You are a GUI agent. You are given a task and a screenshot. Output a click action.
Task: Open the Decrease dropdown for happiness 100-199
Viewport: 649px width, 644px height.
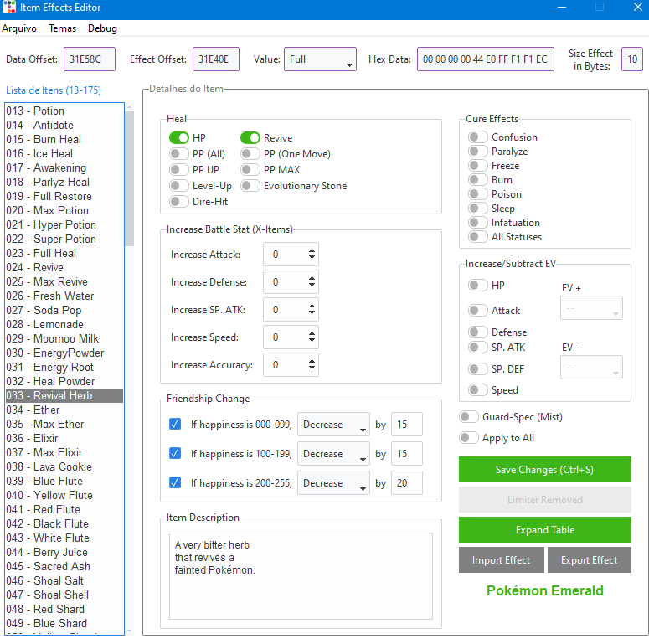tap(333, 454)
